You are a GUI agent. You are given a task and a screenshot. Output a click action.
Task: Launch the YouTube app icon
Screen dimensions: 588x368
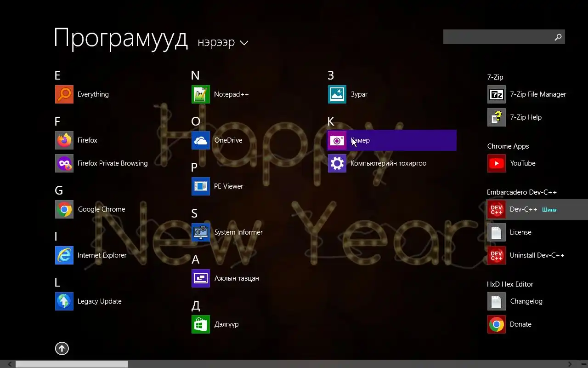497,163
